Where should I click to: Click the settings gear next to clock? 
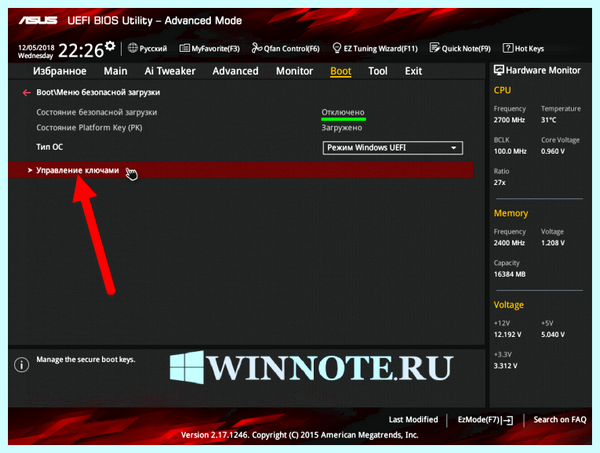point(110,46)
